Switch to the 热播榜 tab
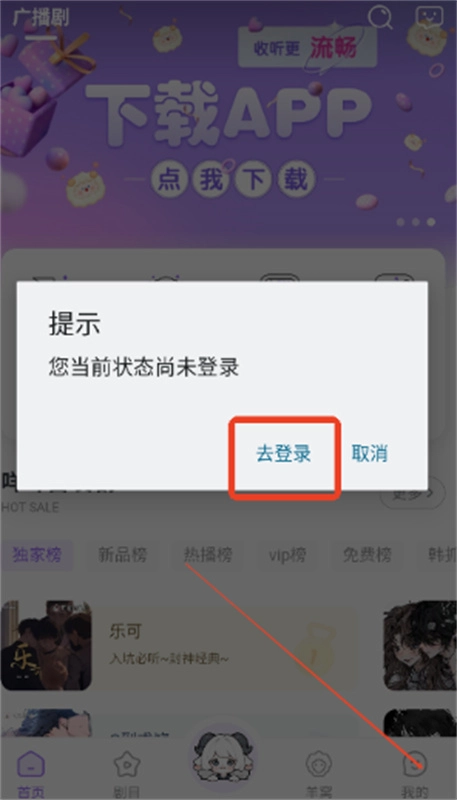Screen dimensions: 457x800 click(208, 555)
